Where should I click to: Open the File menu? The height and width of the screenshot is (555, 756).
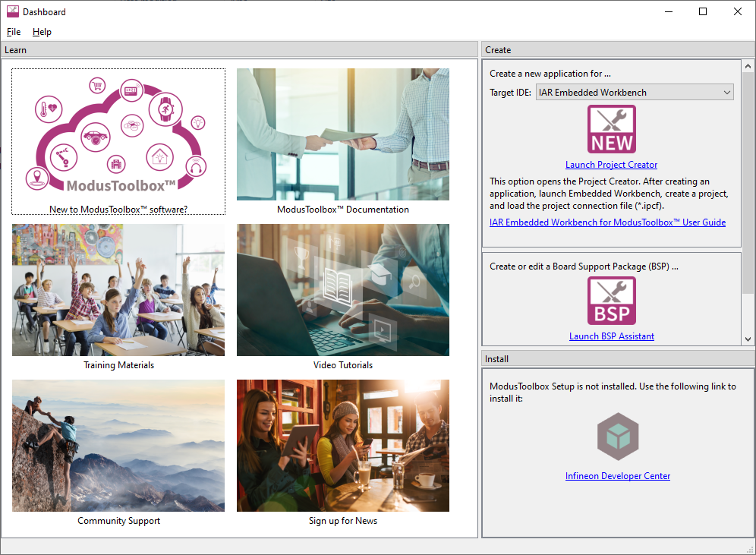click(14, 32)
